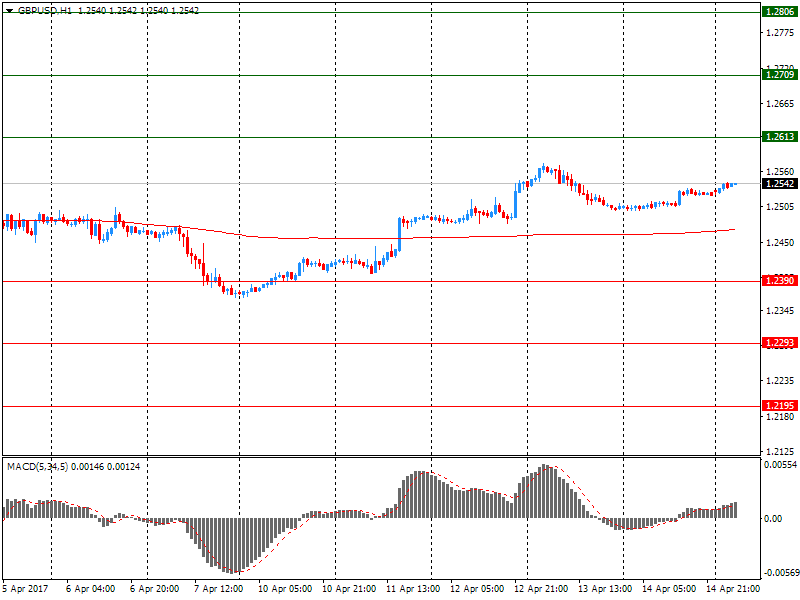Click the 11 Apr 13:00 time label
The width and height of the screenshot is (800, 600).
(x=413, y=589)
